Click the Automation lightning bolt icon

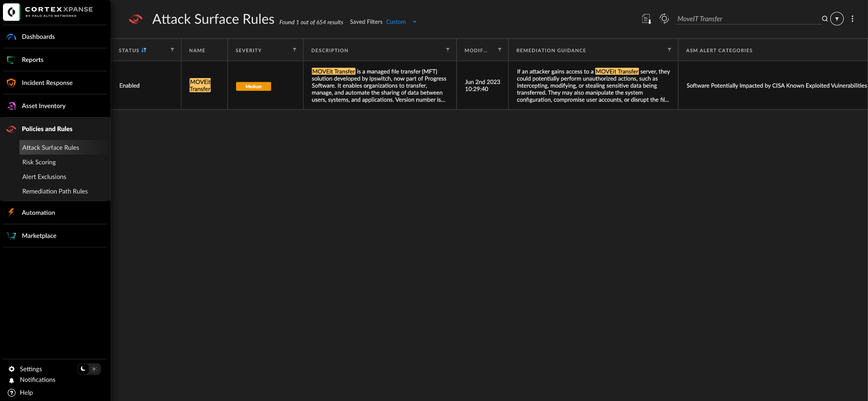[11, 213]
